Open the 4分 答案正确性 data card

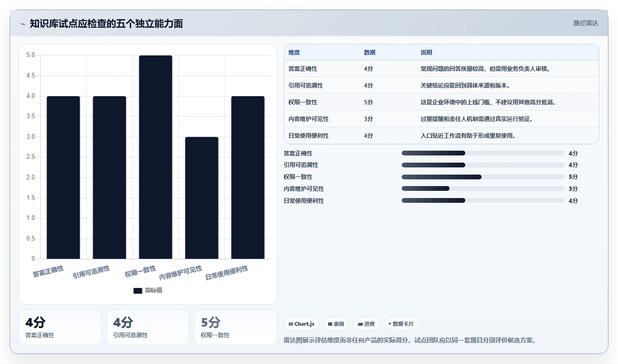[x=60, y=327]
